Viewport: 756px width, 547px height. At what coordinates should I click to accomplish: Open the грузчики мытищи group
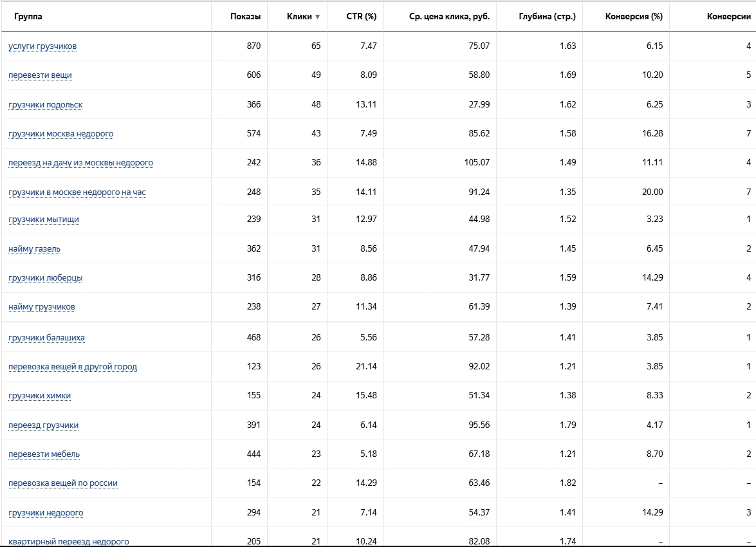coord(44,219)
